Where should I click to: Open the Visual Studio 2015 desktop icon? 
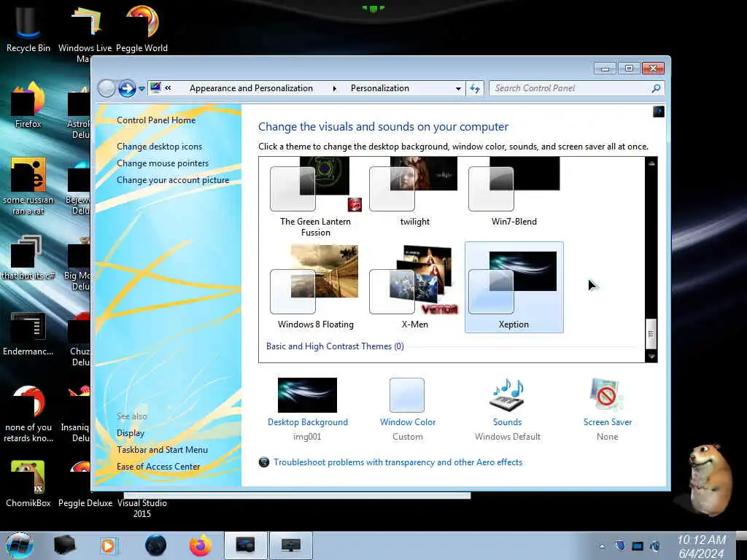pyautogui.click(x=142, y=508)
